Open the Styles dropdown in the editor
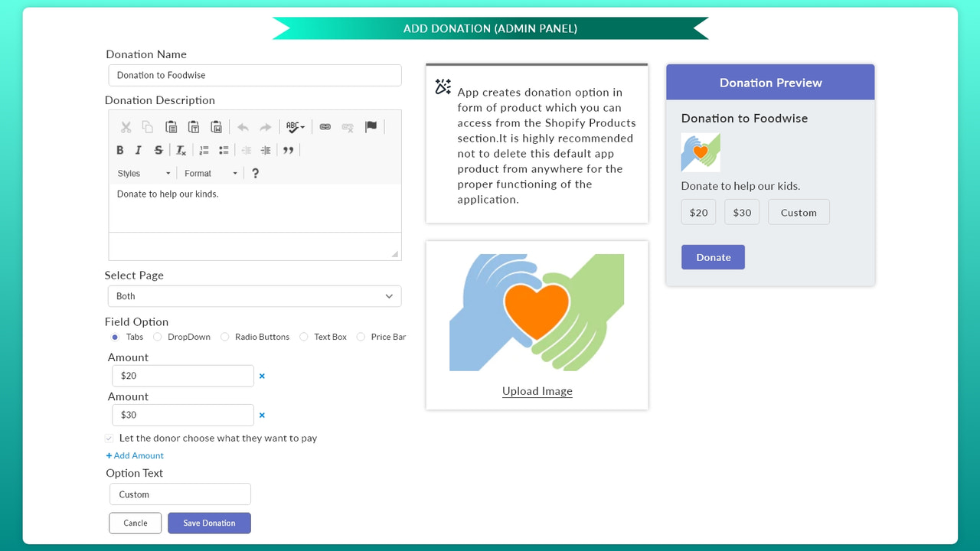The height and width of the screenshot is (551, 980). tap(142, 173)
